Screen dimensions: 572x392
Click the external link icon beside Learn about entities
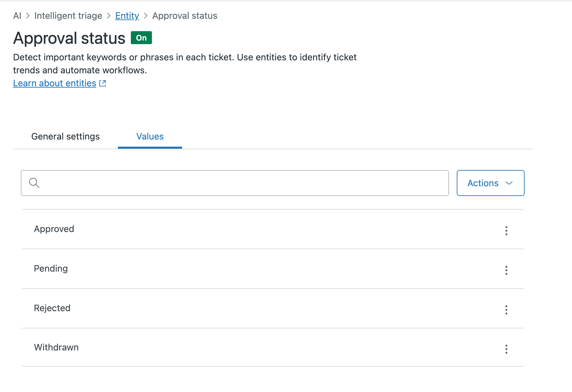point(103,83)
